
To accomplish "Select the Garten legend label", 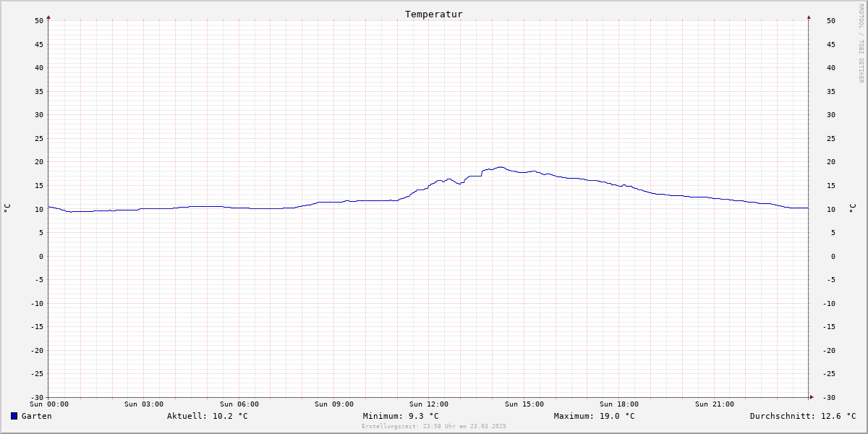I will [36, 416].
